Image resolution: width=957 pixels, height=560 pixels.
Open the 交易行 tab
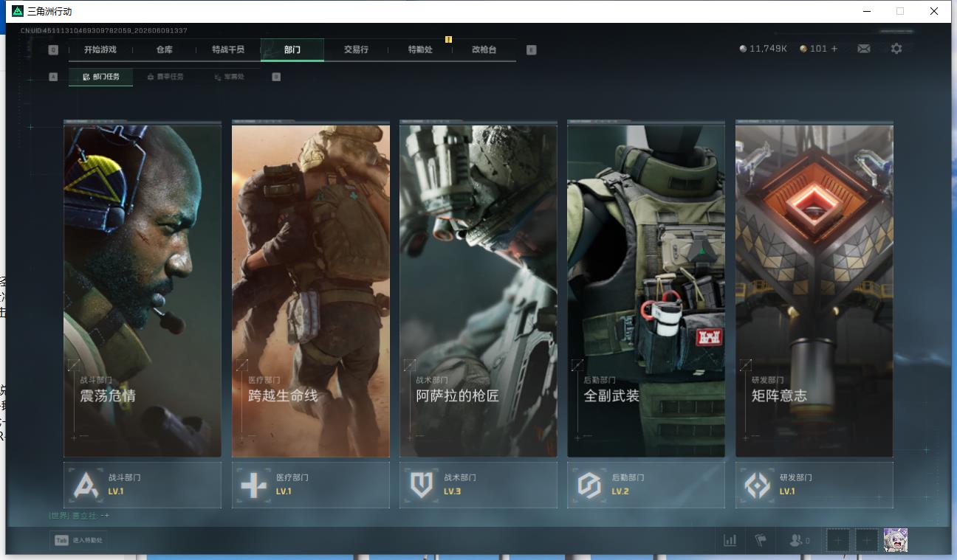coord(356,49)
